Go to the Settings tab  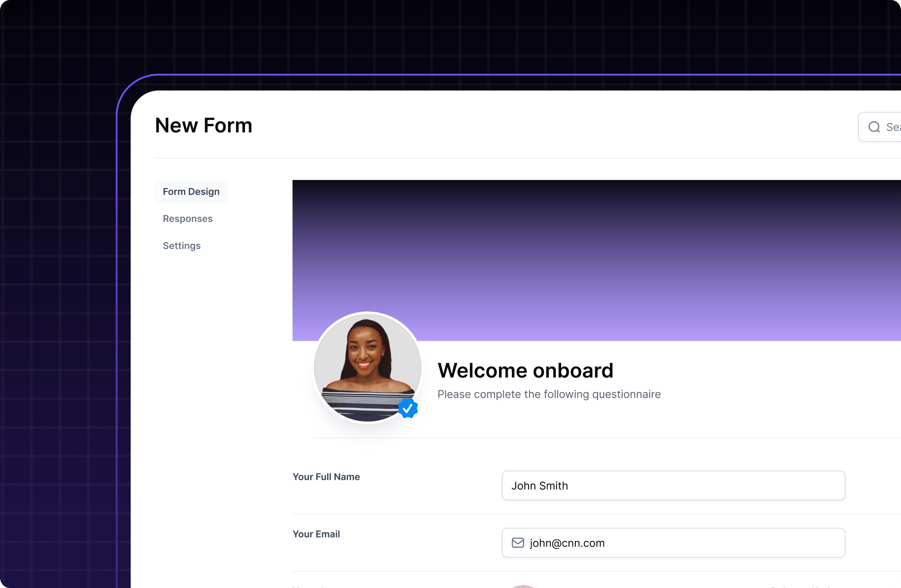[x=181, y=245]
